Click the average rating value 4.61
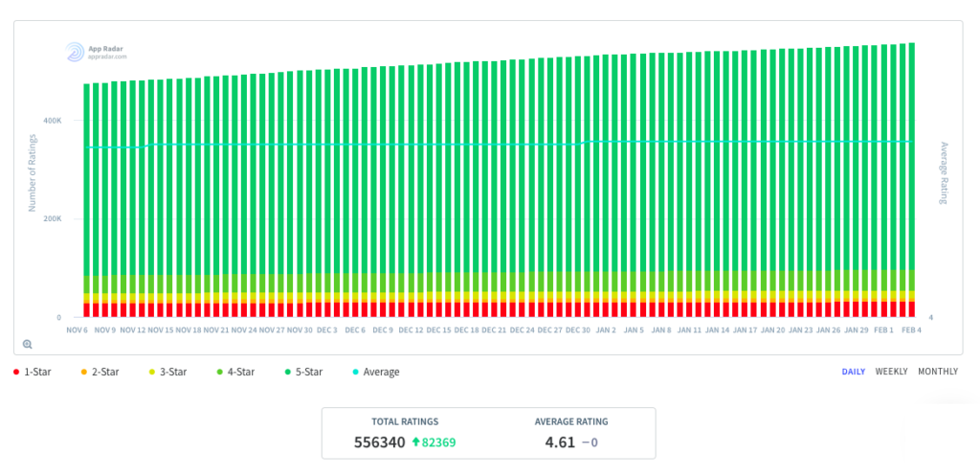The image size is (980, 476). pos(559,442)
